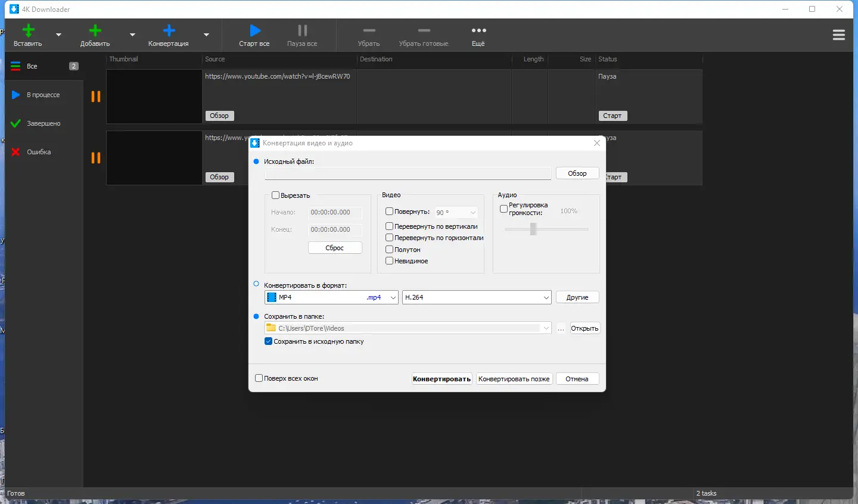Adjust the volume slider under Аудио
Image resolution: width=858 pixels, height=504 pixels.
click(x=533, y=229)
